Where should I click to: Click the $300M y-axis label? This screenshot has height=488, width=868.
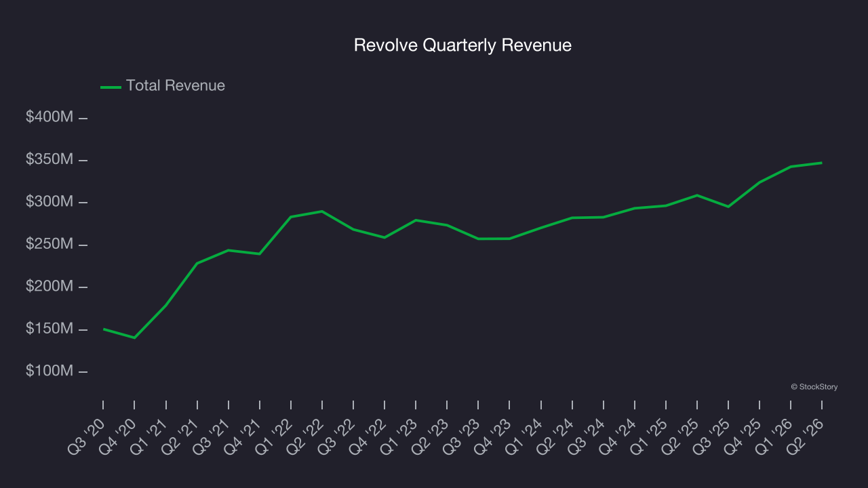click(50, 202)
